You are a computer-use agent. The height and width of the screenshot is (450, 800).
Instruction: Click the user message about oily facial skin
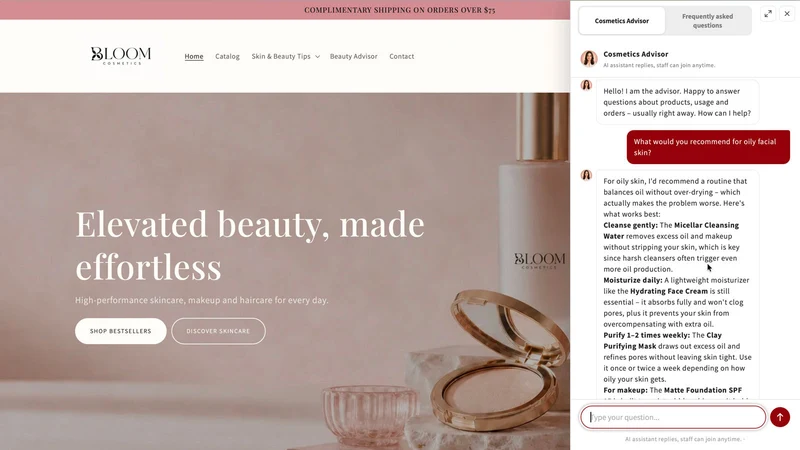[x=708, y=147]
